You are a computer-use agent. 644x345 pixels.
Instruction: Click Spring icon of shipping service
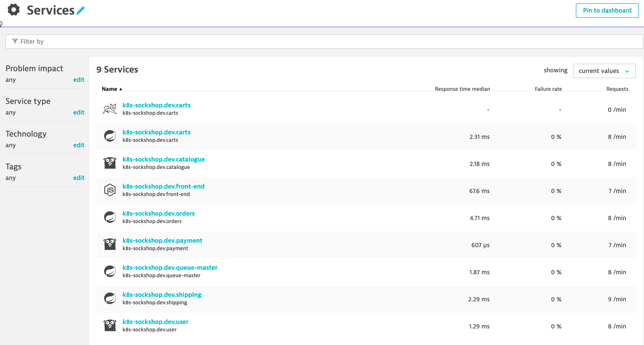click(110, 298)
